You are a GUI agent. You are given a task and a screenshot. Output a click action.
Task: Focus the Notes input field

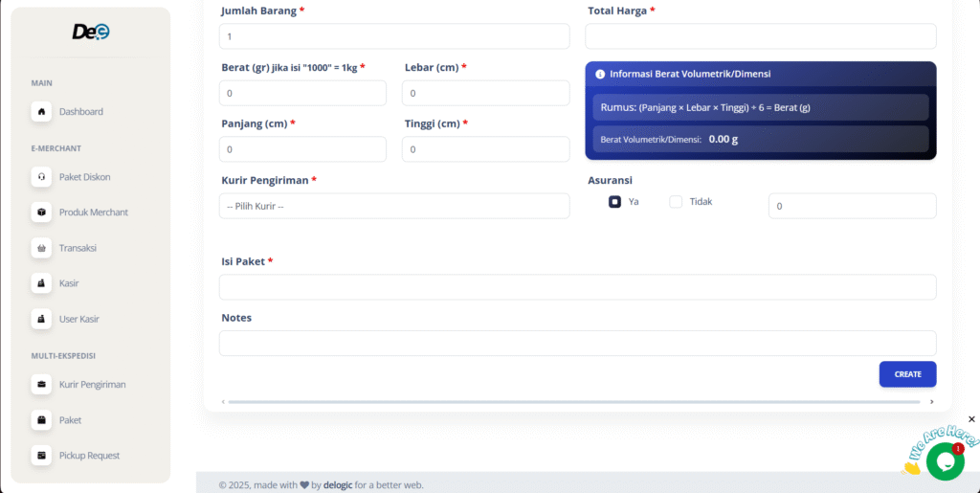coord(577,343)
